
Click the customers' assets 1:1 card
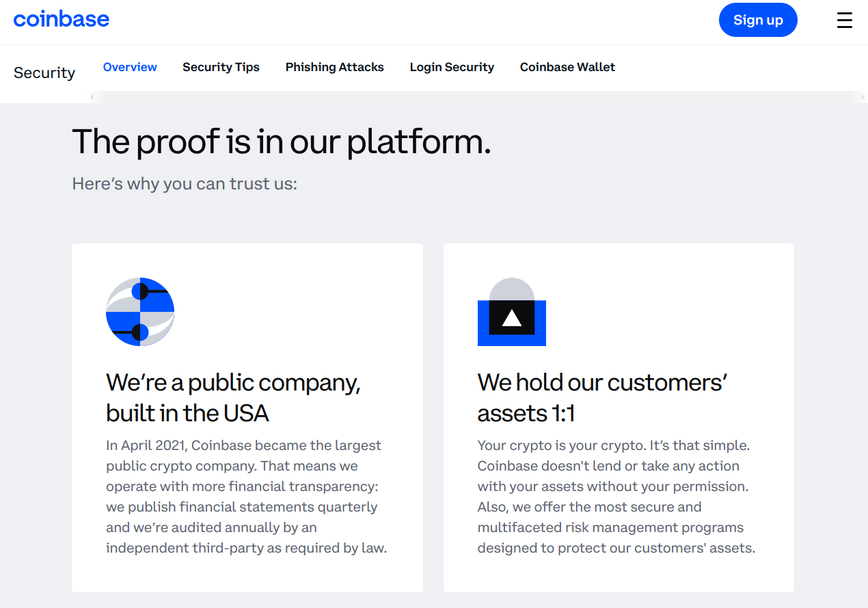(619, 417)
